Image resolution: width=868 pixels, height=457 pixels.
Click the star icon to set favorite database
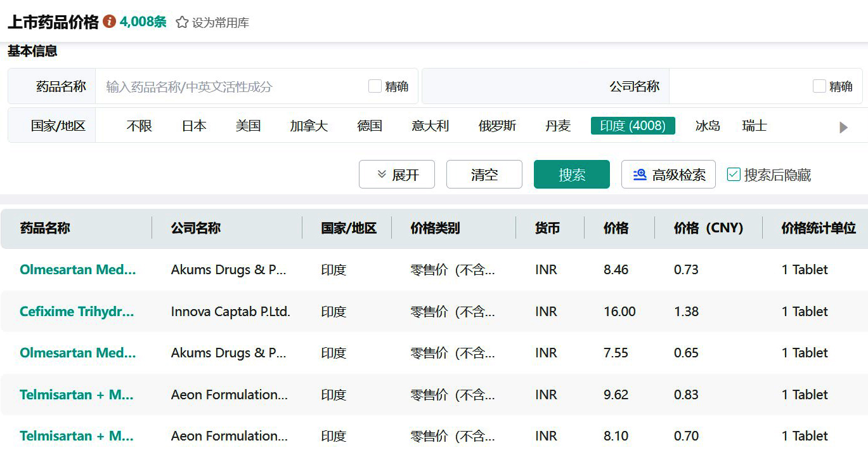(x=182, y=22)
